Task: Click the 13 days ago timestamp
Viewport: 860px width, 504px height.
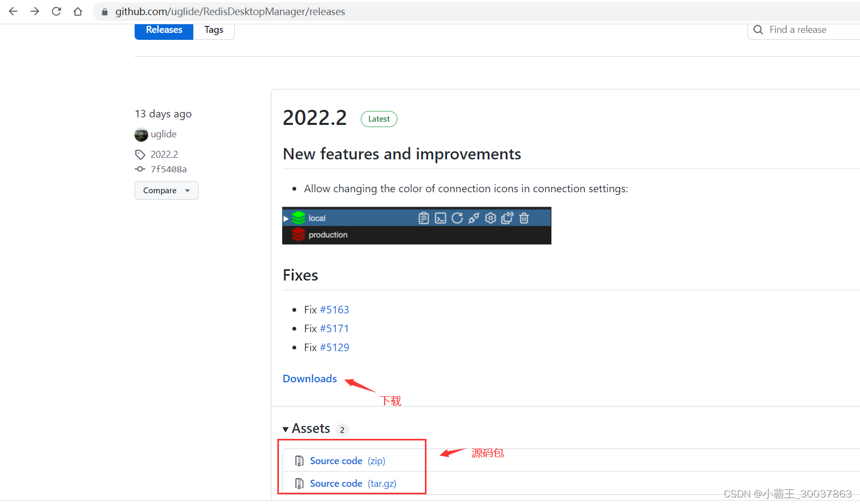Action: tap(163, 114)
